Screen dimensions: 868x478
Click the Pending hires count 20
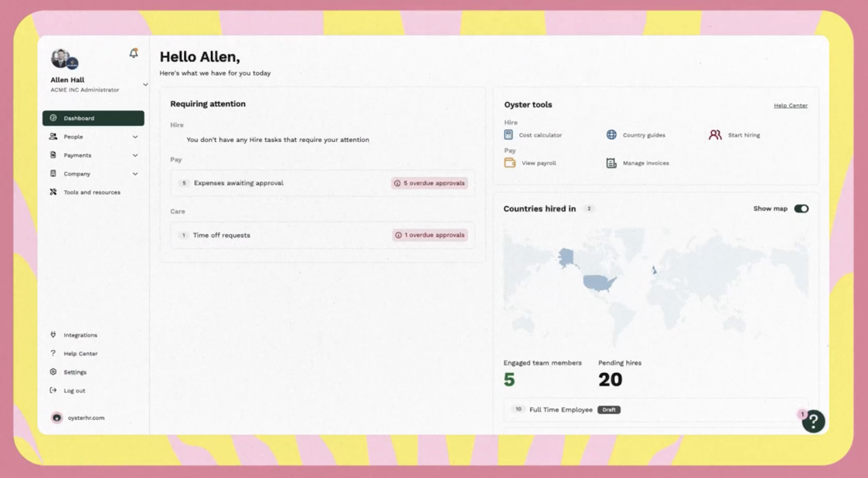[x=610, y=379]
